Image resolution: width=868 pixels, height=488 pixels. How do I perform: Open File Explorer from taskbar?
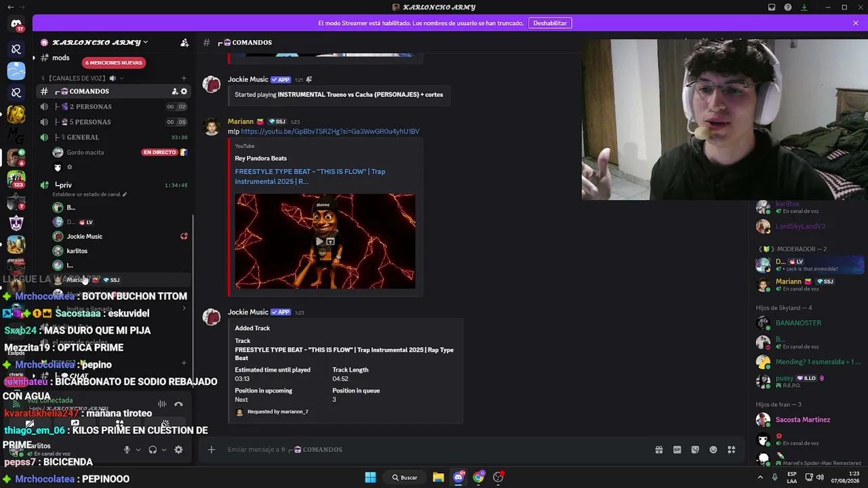(x=438, y=477)
